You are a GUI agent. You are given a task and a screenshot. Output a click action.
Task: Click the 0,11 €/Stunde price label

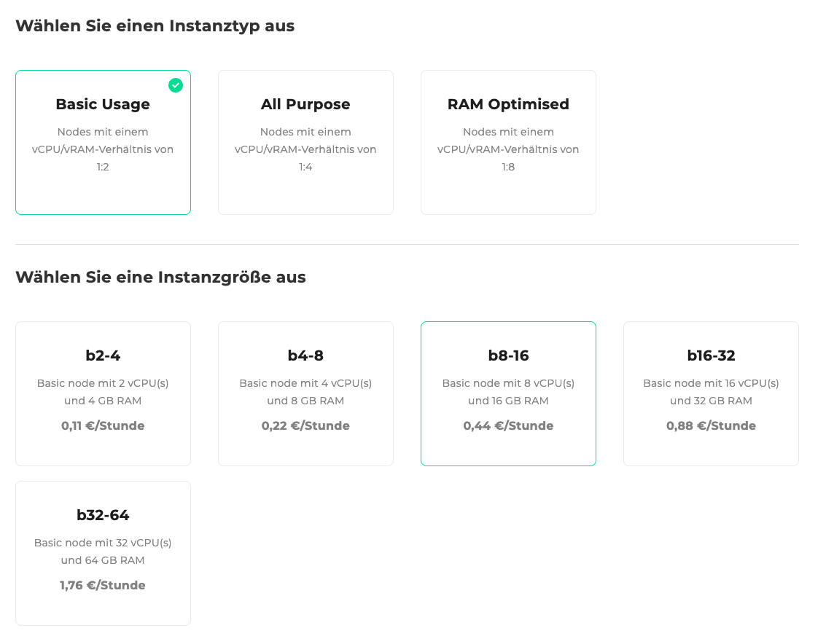tap(103, 425)
